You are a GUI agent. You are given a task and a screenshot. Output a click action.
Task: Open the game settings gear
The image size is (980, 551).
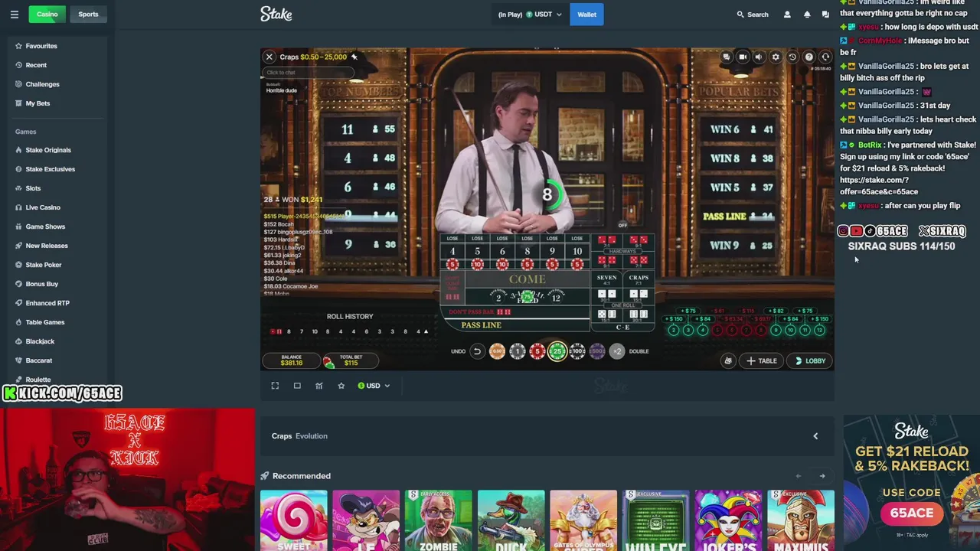[x=776, y=57]
